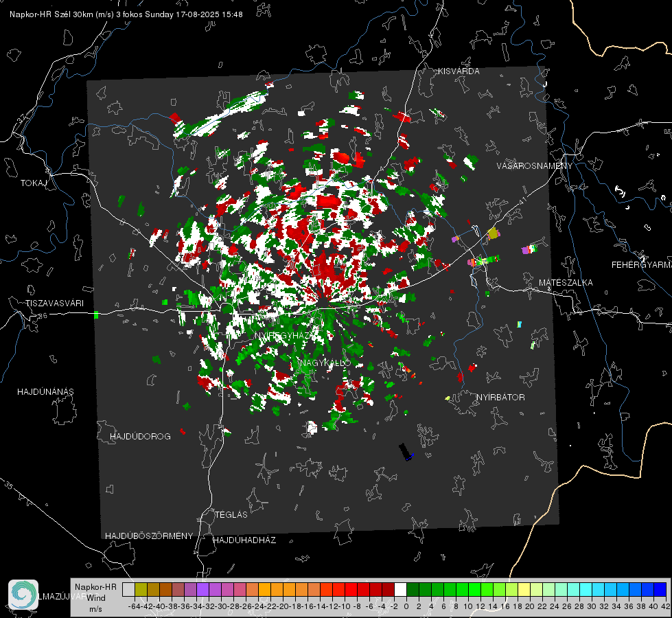672x618 pixels.
Task: Select the HAJDÚNÁNÁS city label
Action: point(45,392)
